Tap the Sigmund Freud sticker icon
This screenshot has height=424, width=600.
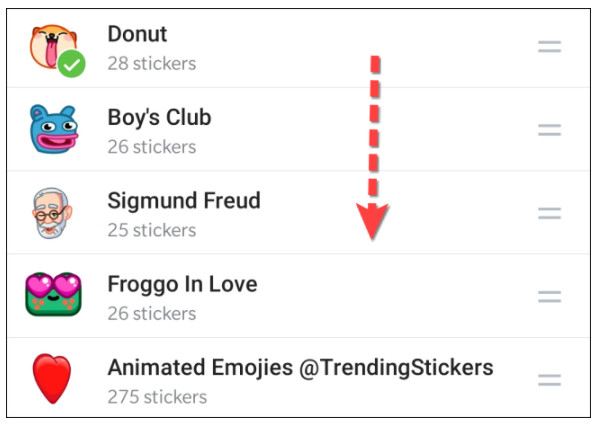(52, 212)
